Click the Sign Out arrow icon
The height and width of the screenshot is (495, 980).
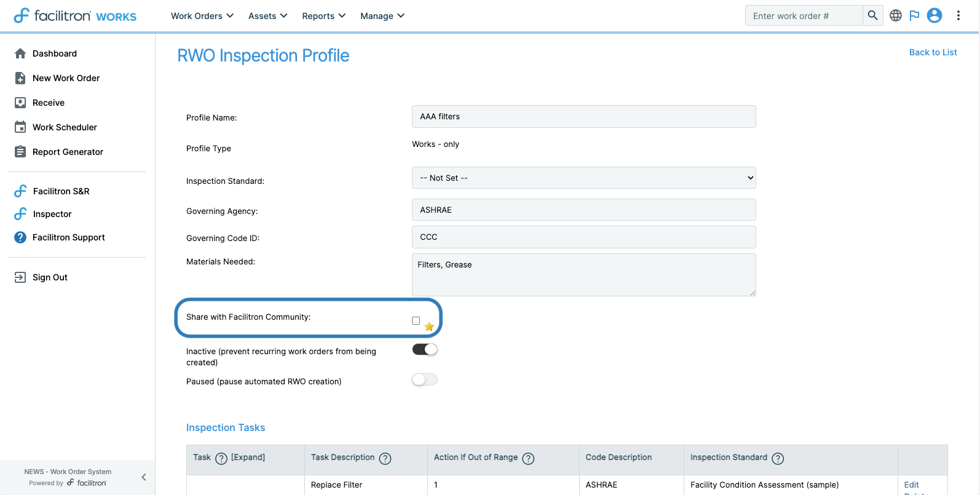20,277
